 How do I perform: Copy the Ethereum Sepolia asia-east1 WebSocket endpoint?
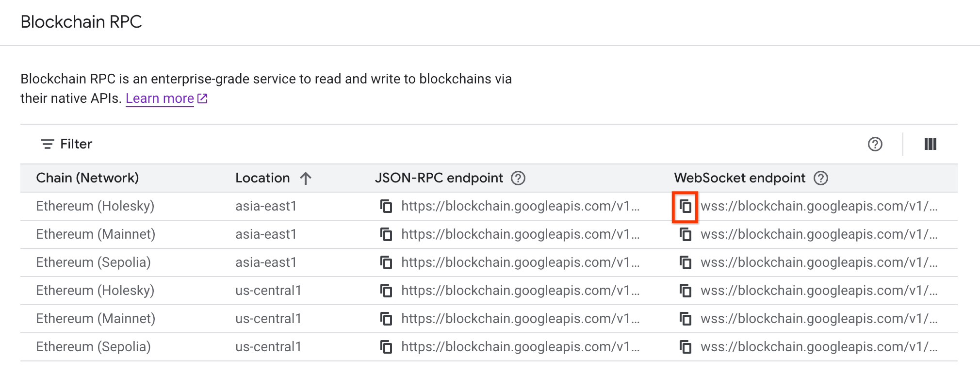pos(686,262)
